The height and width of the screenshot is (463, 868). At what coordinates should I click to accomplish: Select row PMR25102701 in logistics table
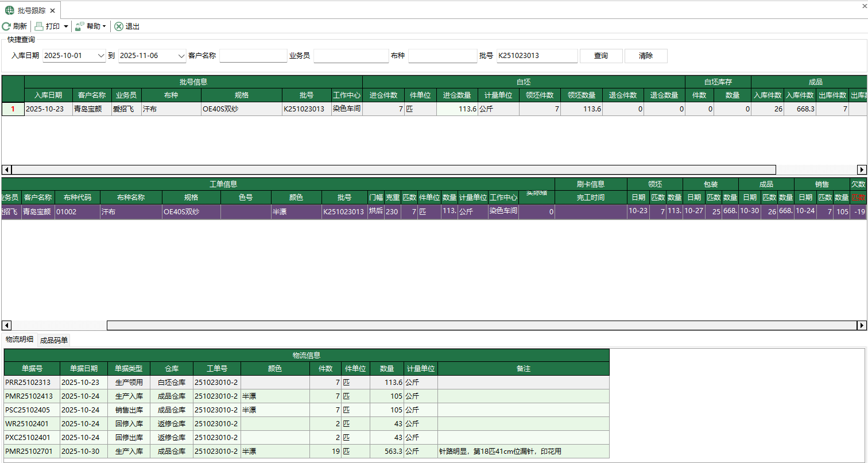tap(29, 452)
